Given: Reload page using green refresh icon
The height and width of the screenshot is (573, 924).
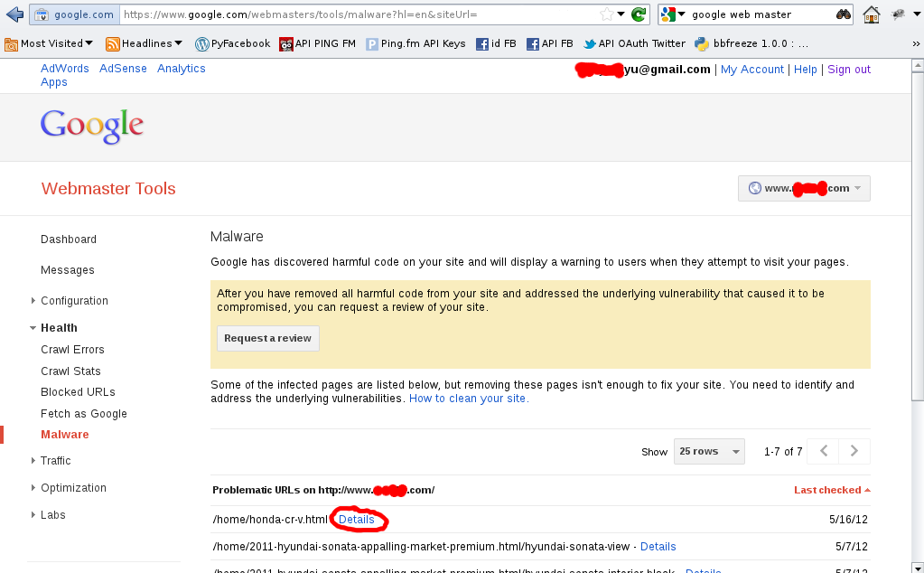Looking at the screenshot, I should pos(639,14).
